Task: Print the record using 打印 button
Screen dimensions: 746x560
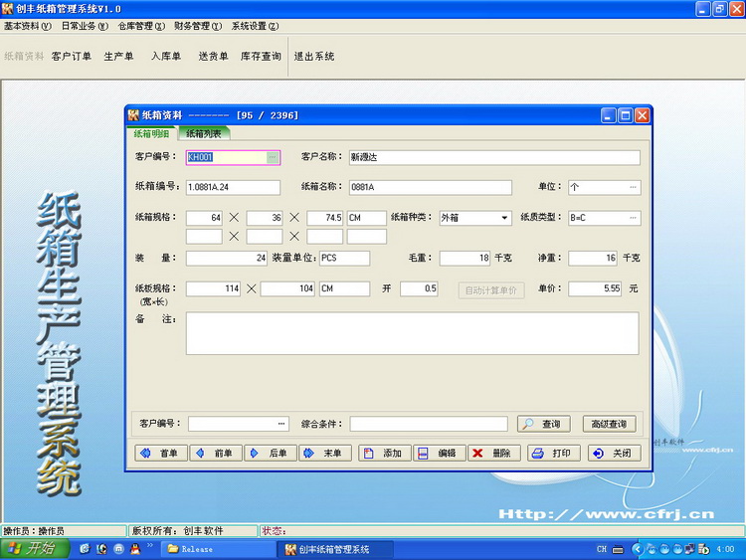Action: [x=552, y=453]
